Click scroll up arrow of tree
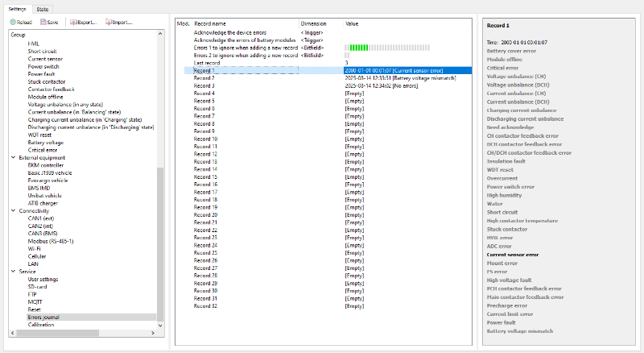Screen dimensions: 644x353 (x=160, y=34)
